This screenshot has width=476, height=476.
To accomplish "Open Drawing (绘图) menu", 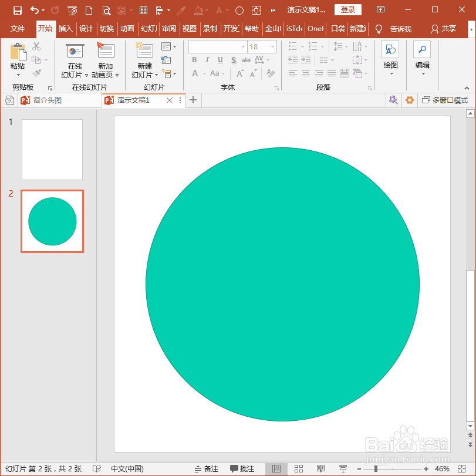I will coord(390,58).
